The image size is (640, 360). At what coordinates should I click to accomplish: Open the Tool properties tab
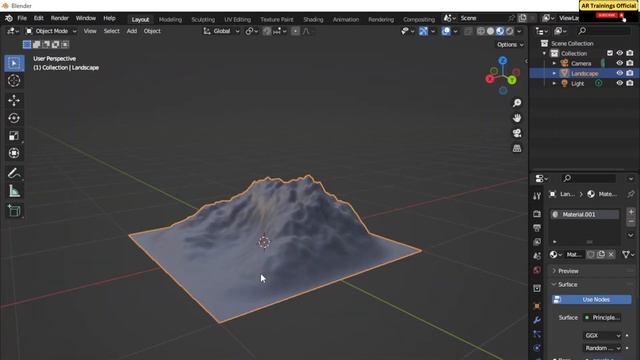pyautogui.click(x=537, y=196)
